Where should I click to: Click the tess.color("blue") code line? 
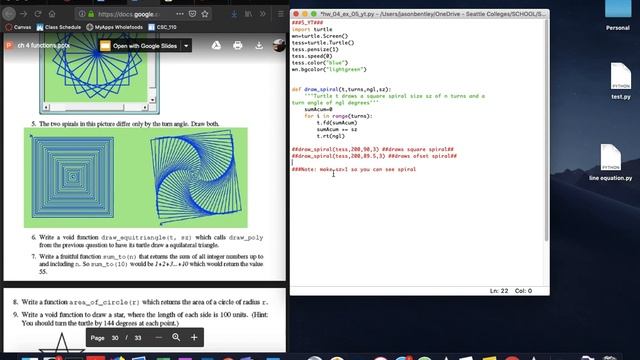pos(320,63)
